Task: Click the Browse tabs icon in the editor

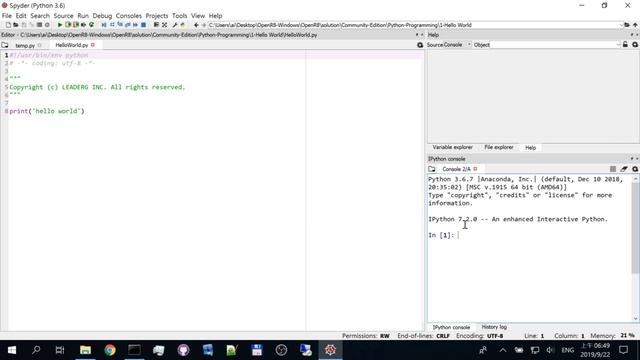Action: tap(5, 45)
